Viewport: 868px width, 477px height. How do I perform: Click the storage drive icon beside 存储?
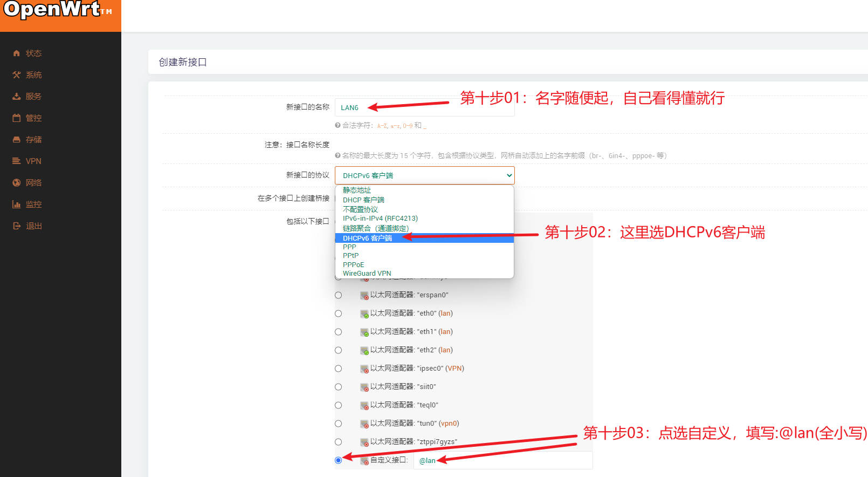click(16, 140)
